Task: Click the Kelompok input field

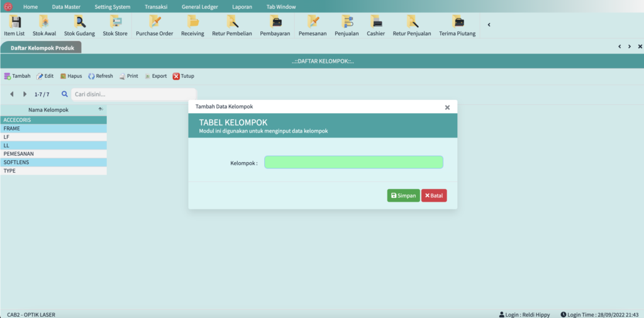Action: (x=353, y=162)
